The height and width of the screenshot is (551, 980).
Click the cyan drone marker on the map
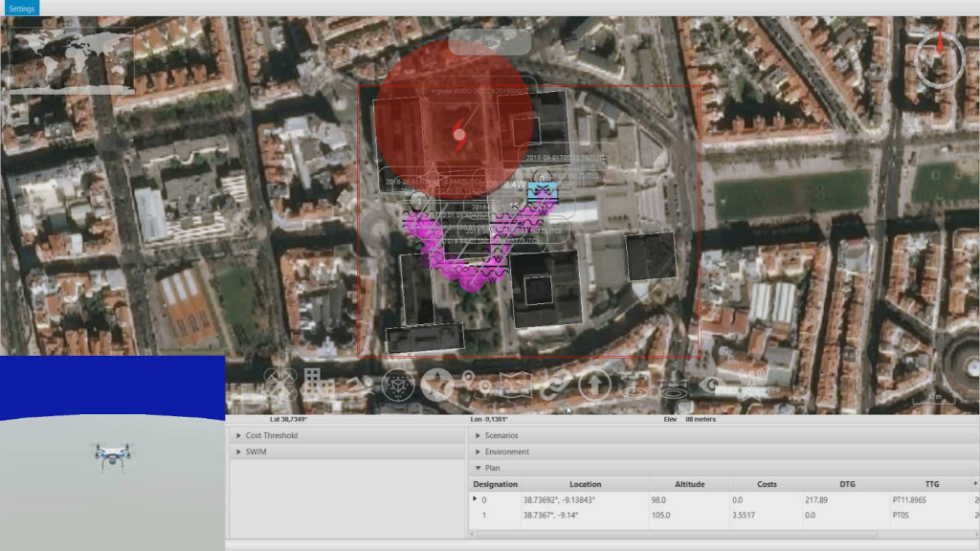[542, 190]
